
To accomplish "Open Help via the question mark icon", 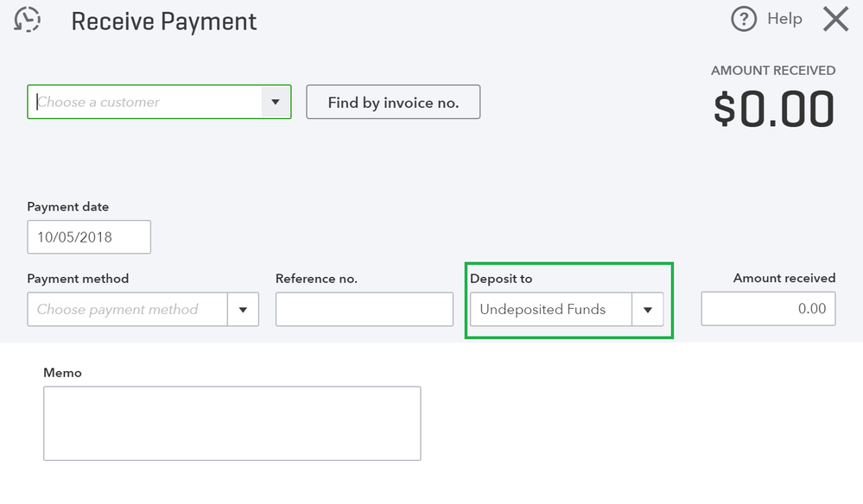I will tap(743, 18).
